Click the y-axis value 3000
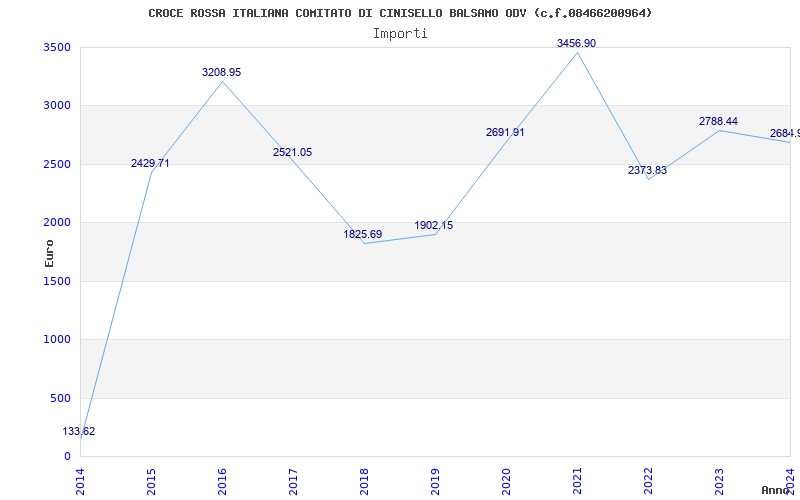 (58, 106)
